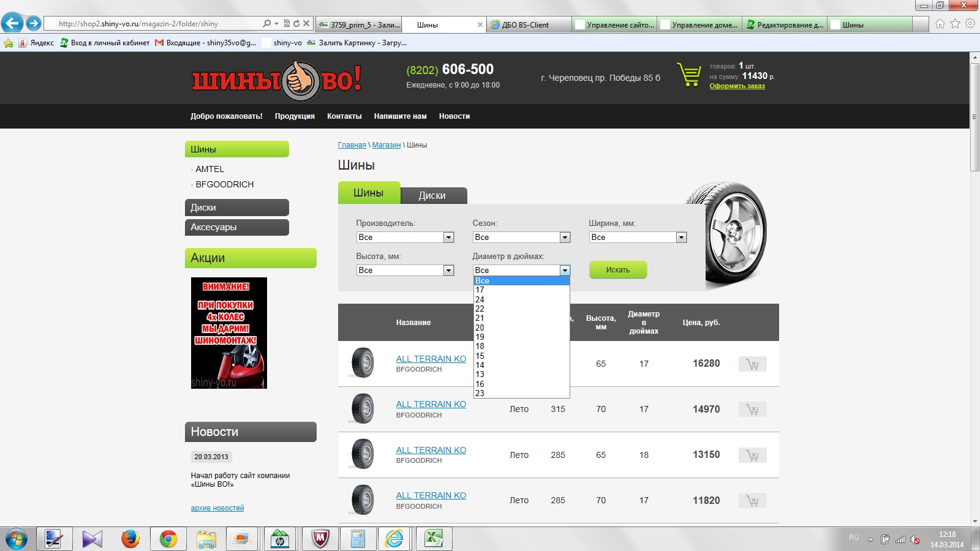Go back with the browser back arrow
The image size is (980, 551).
[12, 24]
